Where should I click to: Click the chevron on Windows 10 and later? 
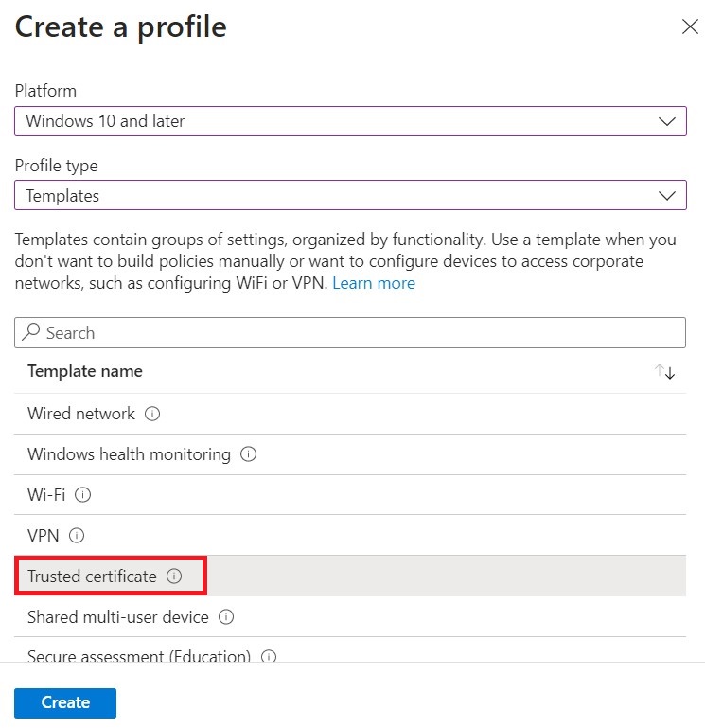point(667,121)
